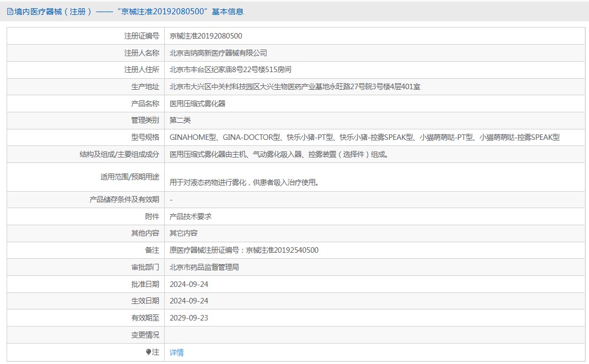589x364 pixels.
Task: Select model specification text starting with GINAHOME型
Action: tap(364, 137)
